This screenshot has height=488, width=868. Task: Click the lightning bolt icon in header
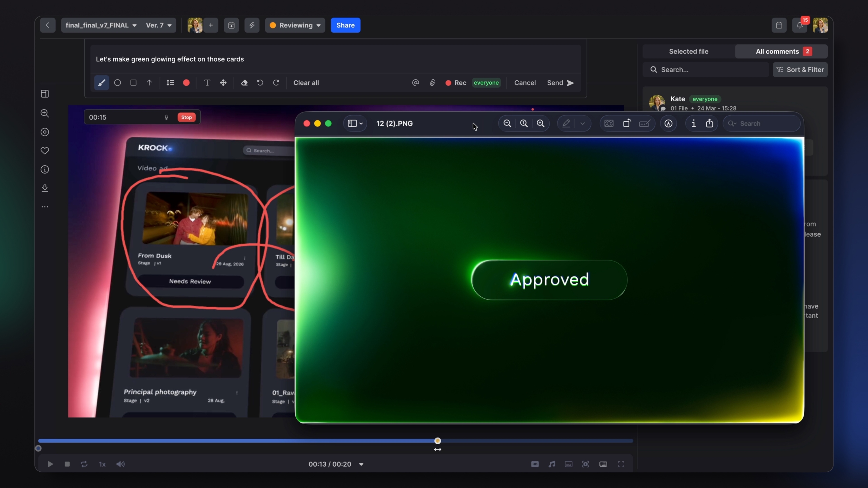point(252,25)
